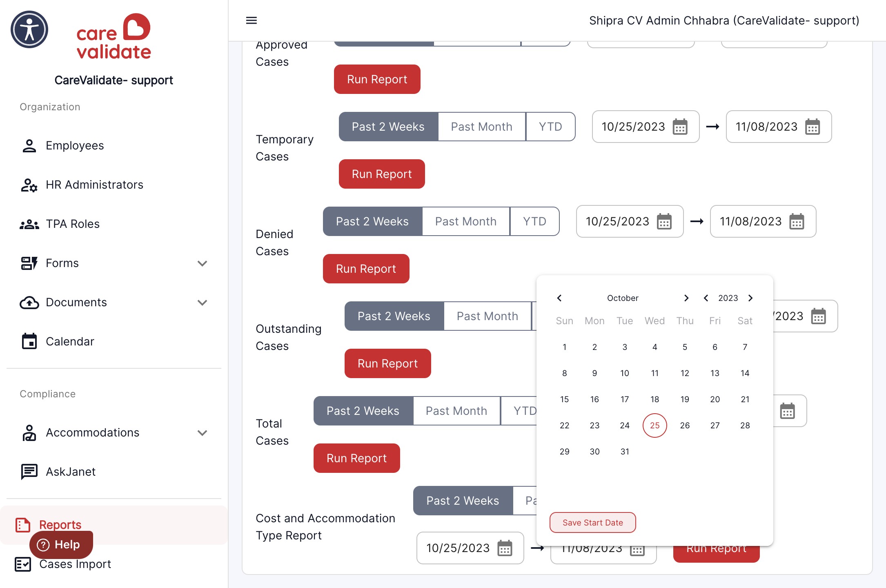886x588 pixels.
Task: Open Temporary Cases end date calendar icon
Action: pyautogui.click(x=813, y=127)
